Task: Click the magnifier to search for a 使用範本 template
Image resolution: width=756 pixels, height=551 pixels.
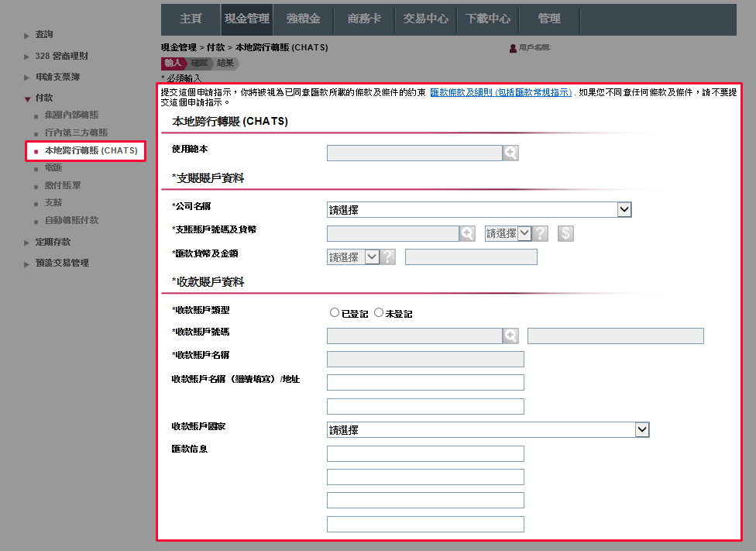Action: (510, 153)
